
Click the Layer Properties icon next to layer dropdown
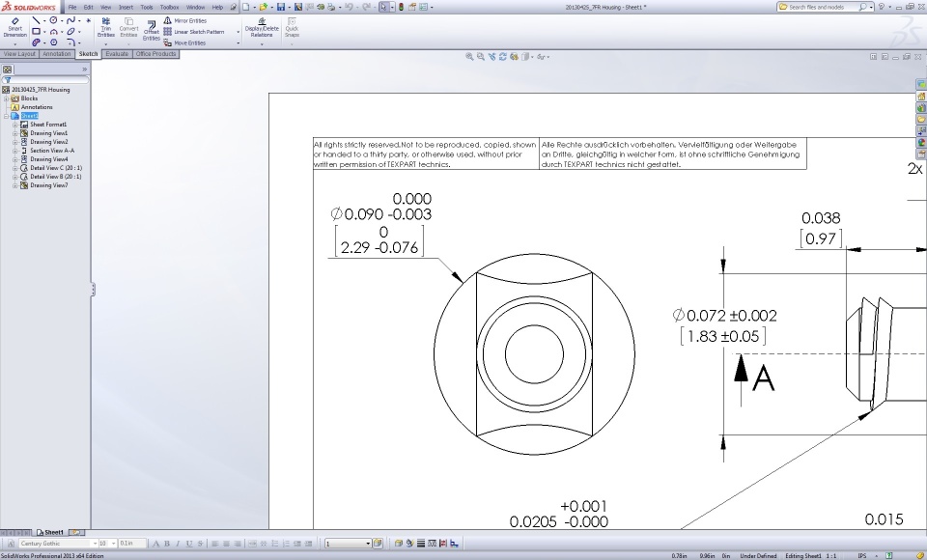click(x=379, y=544)
